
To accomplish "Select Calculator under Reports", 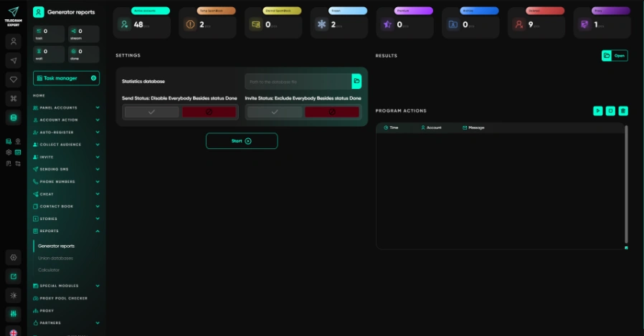I will tap(49, 270).
